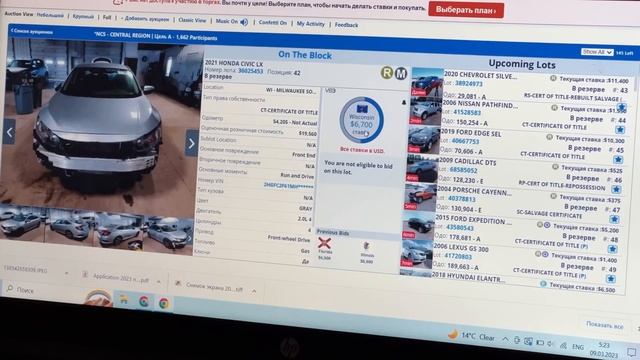This screenshot has height=360, width=640.
Task: Select the first thumbnail of Honda Civic front
Action: (x=22, y=222)
